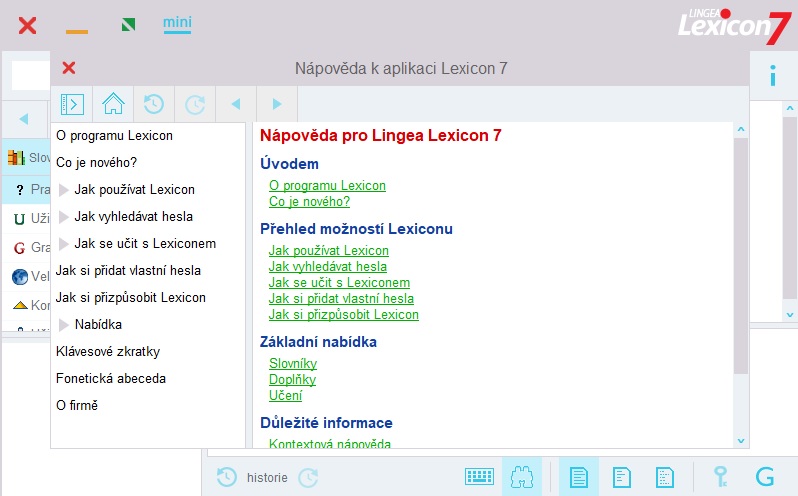Screen dimensions: 798x496
Task: Switch Lexicon to mini mode
Action: 177,24
